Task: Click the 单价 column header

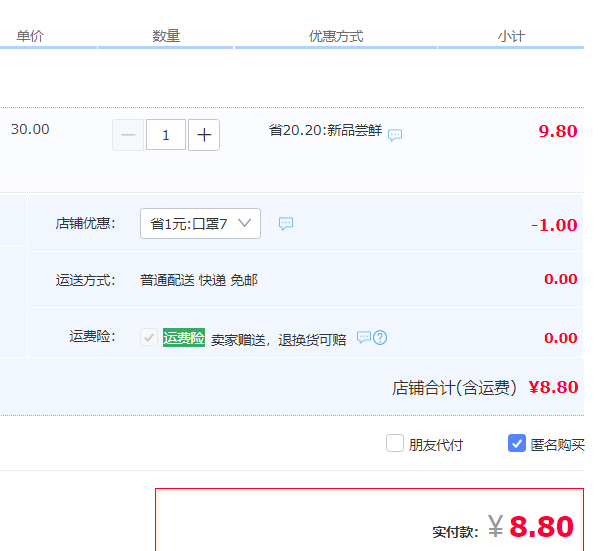Action: 30,36
